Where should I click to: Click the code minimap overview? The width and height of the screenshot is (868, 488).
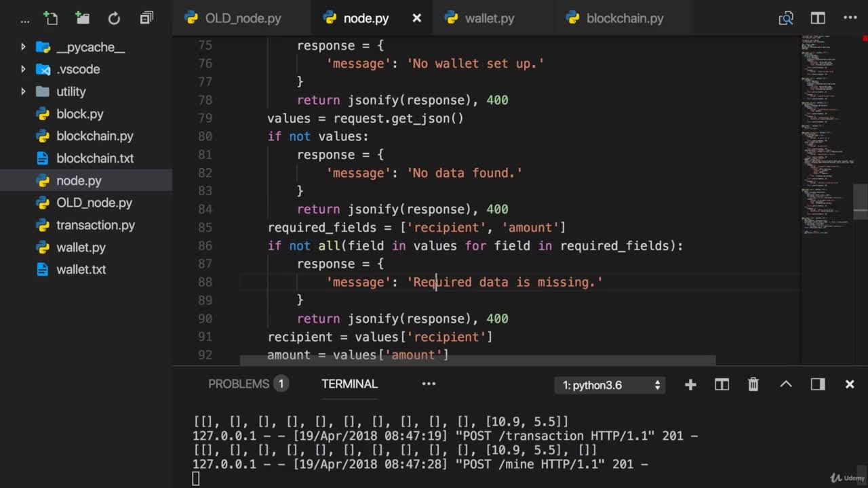(x=827, y=134)
